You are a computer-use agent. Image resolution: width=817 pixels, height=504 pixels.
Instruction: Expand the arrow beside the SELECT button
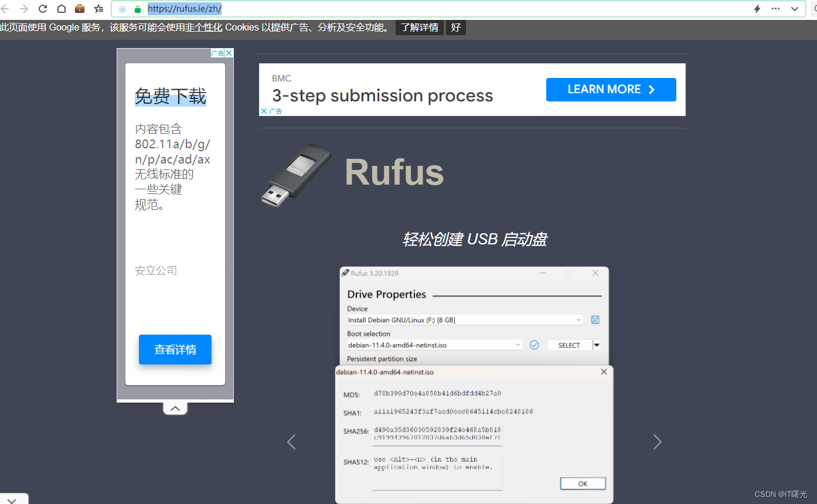point(597,345)
